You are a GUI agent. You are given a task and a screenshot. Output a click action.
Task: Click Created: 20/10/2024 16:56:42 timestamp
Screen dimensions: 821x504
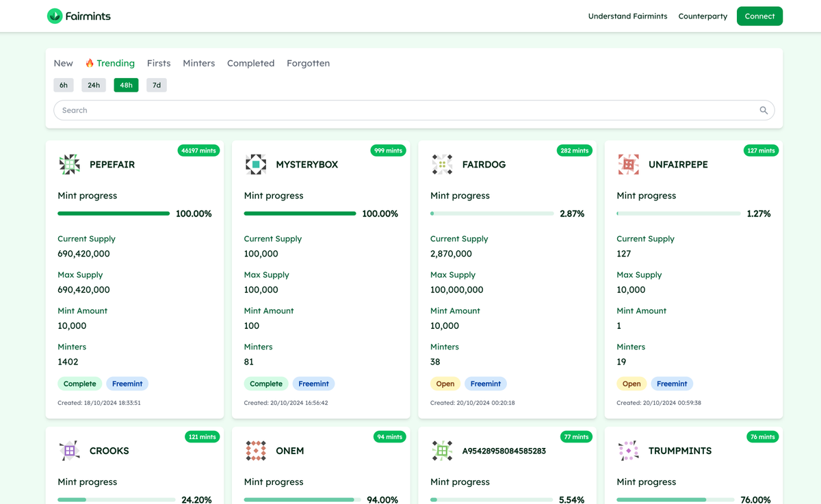[x=286, y=403]
